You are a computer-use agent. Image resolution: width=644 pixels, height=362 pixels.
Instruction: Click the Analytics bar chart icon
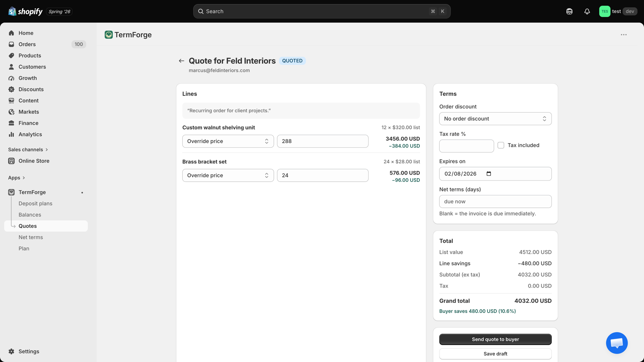tap(11, 134)
